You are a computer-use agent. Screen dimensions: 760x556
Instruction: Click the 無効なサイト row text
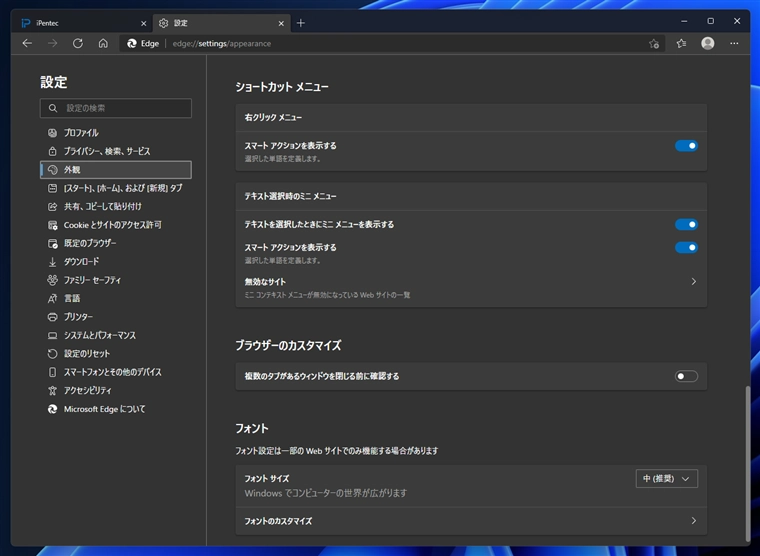(x=265, y=282)
